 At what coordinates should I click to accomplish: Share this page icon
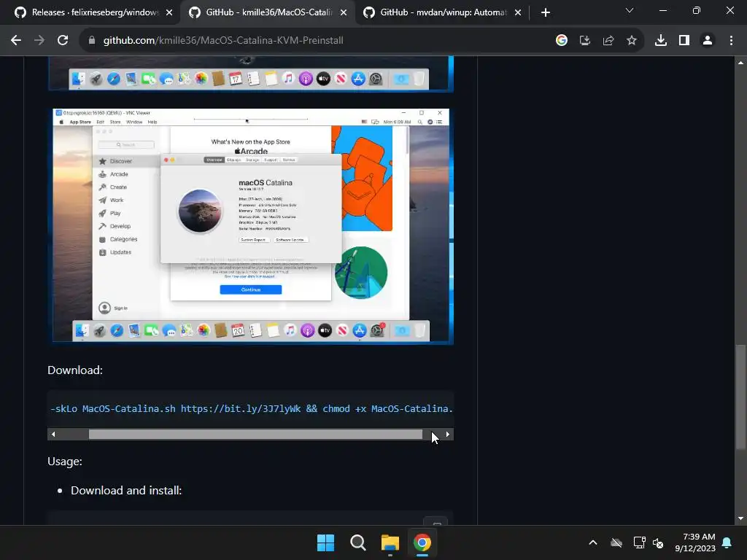click(x=608, y=41)
